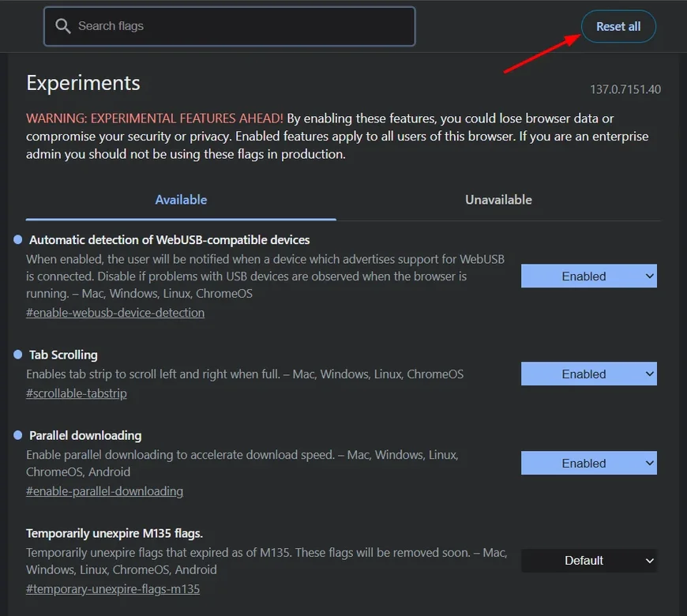Follow the #enable-webusb-device-detection link
687x616 pixels.
[115, 313]
